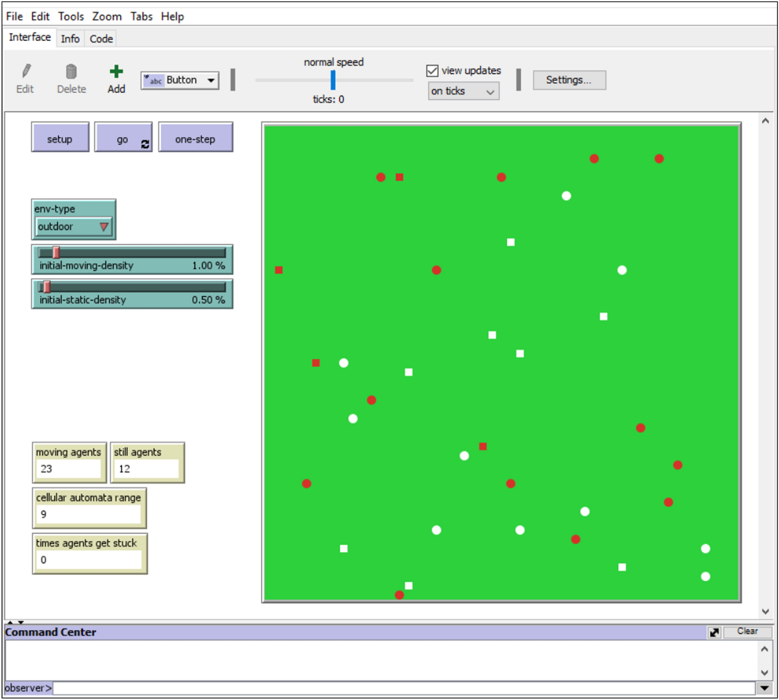
Task: Click the Delete trash can icon
Action: coord(71,71)
